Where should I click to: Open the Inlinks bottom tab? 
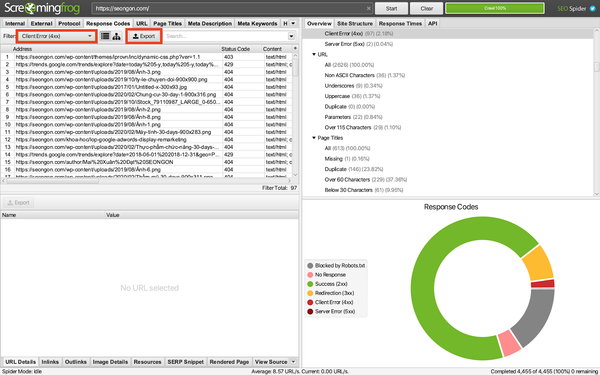[50, 362]
